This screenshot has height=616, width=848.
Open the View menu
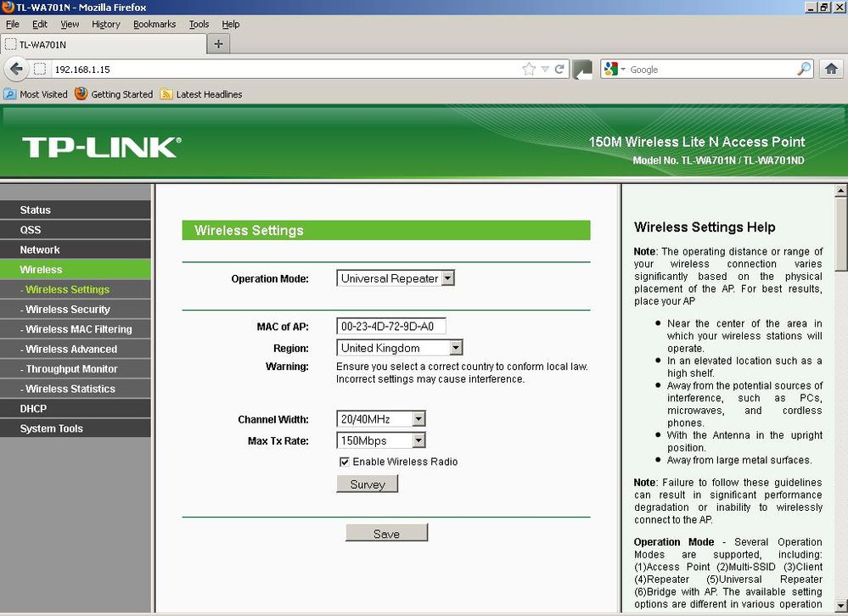click(70, 25)
